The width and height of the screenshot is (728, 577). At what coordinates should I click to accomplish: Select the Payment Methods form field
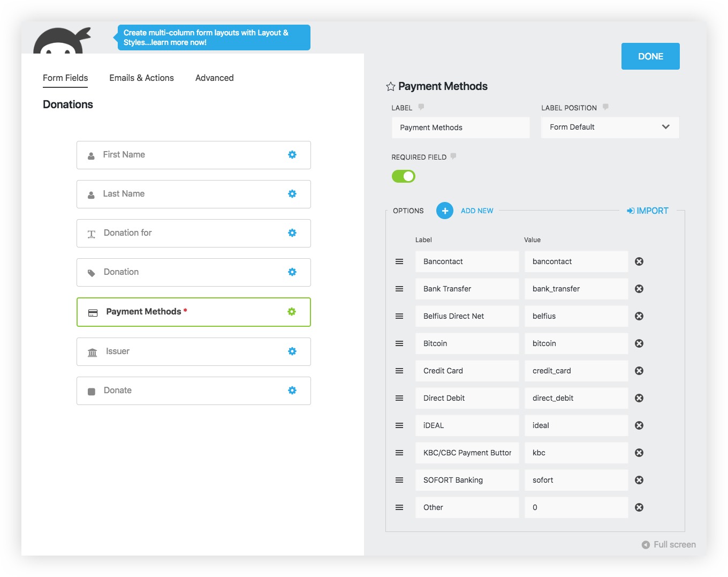click(x=194, y=312)
